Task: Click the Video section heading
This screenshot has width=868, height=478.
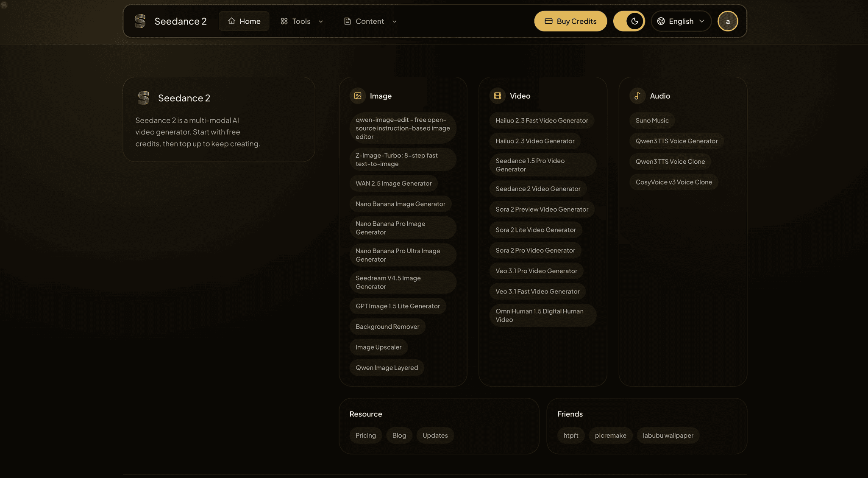Action: 520,96
